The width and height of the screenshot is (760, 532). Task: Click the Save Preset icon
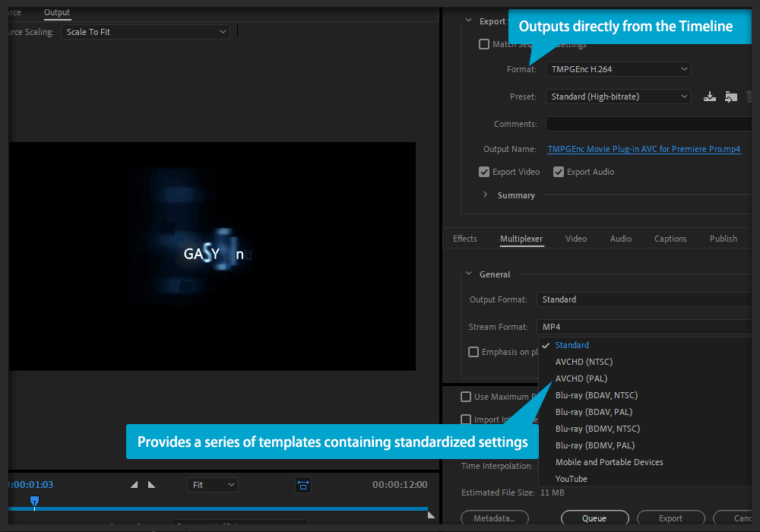pyautogui.click(x=710, y=97)
